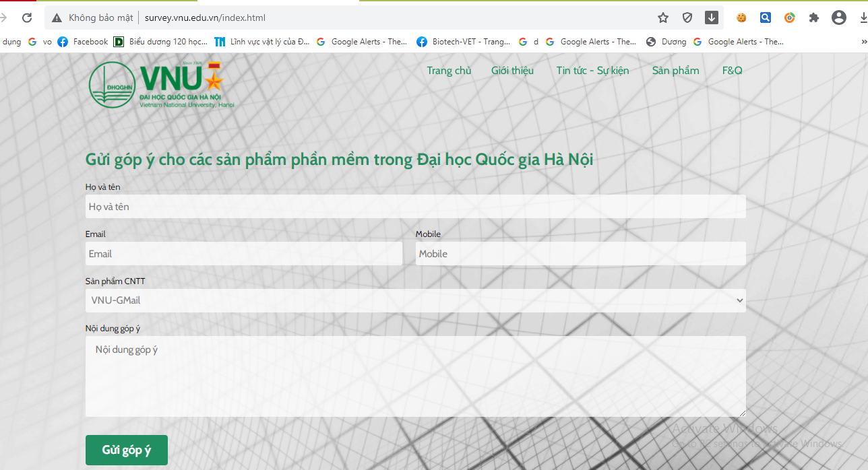Focus the 'Họ và tên' input field
Screen dimensions: 868x470
pyautogui.click(x=415, y=207)
